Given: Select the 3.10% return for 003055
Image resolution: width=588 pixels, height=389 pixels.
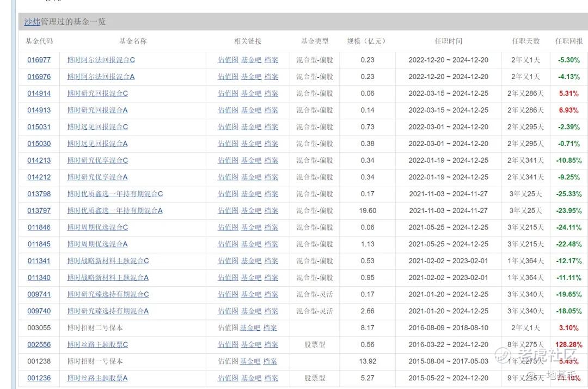Looking at the screenshot, I should point(569,328).
